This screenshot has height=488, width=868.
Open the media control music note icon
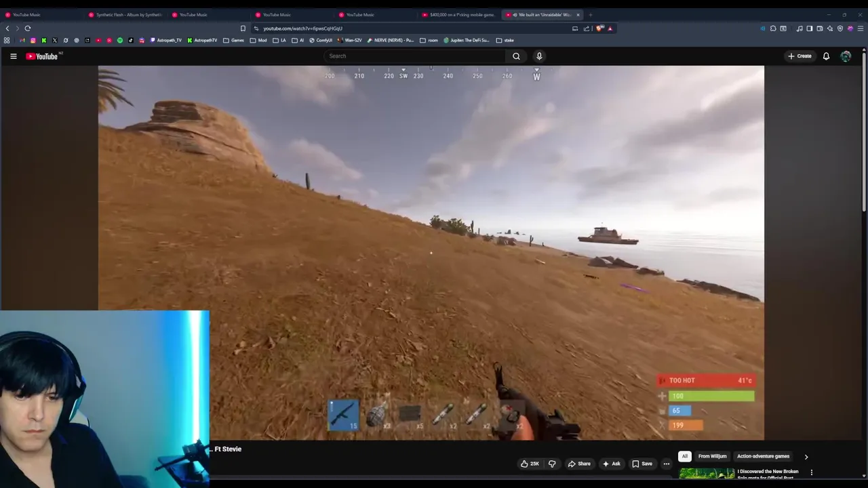coord(800,28)
